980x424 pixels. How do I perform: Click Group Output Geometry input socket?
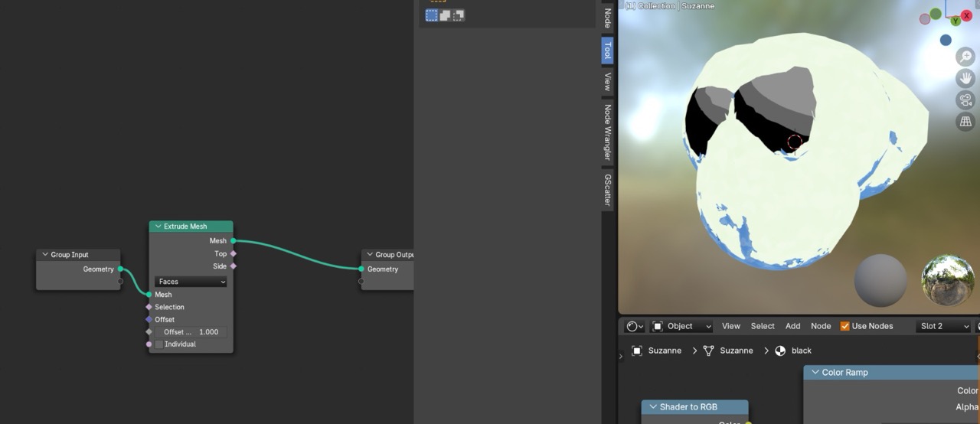coord(361,269)
